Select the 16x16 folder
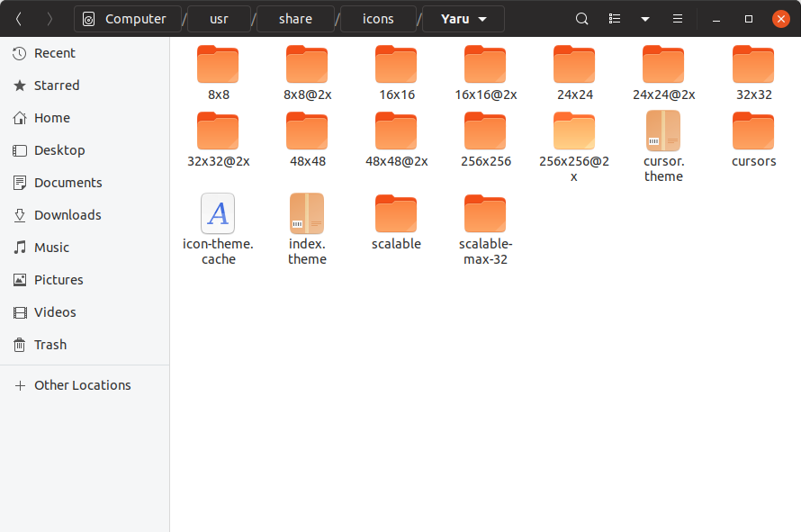This screenshot has width=801, height=532. click(396, 73)
